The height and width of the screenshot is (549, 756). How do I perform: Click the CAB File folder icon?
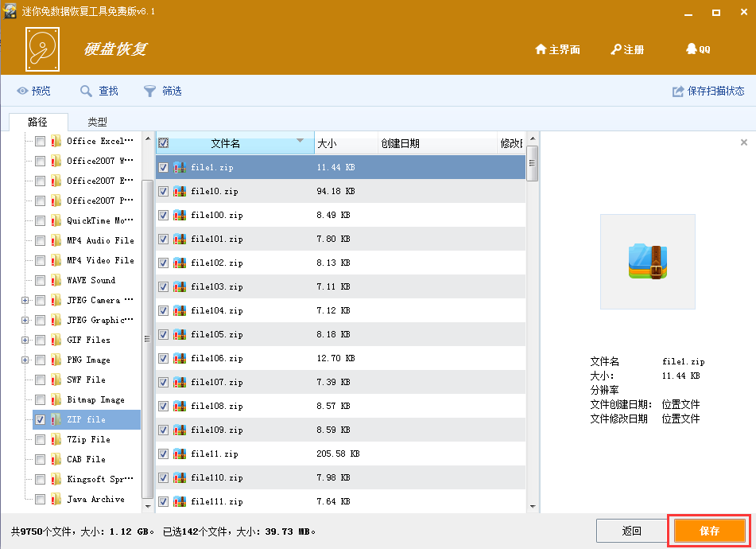(56, 460)
